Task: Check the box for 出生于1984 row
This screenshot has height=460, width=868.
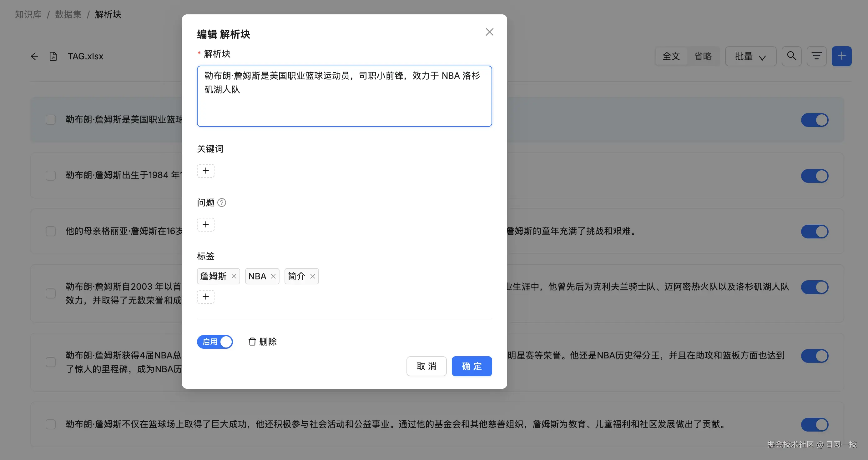Action: click(51, 175)
